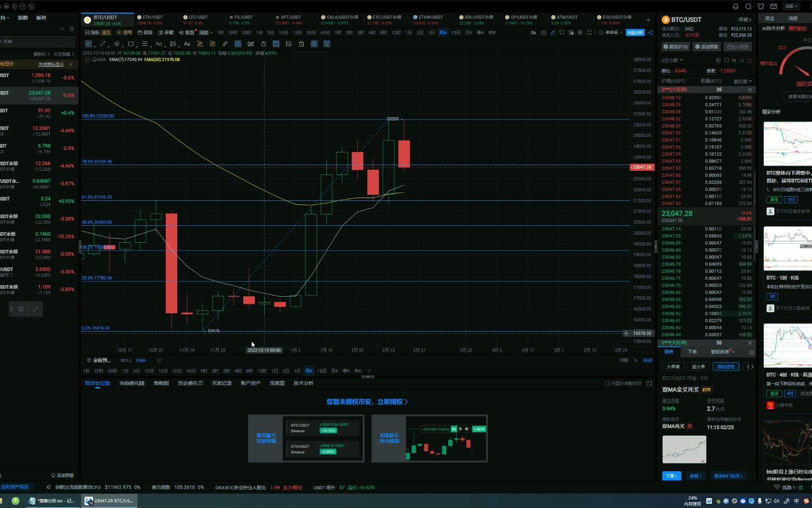
Task: Toggle the 自动 auto scale option
Action: coord(648,360)
